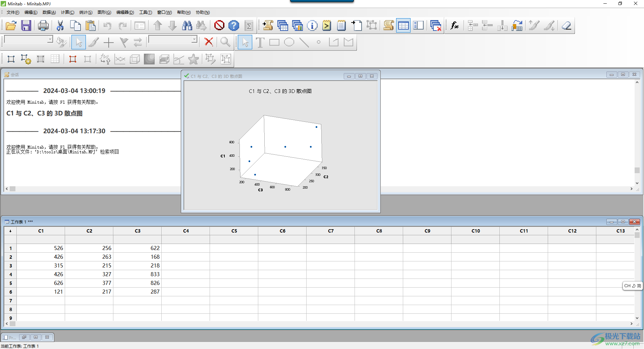The image size is (644, 349).
Task: Click the Open Project folder icon
Action: coord(11,26)
